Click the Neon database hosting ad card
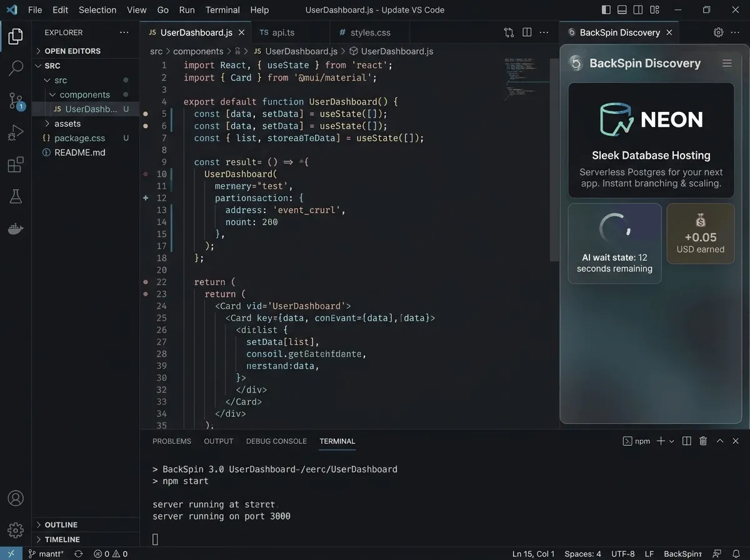This screenshot has width=750, height=560. click(651, 141)
